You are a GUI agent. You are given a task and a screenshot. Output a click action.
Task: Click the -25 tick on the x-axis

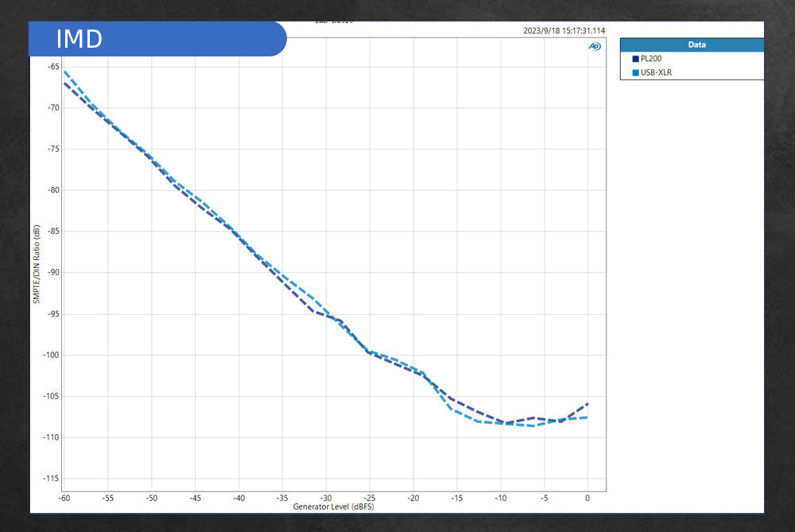[370, 499]
